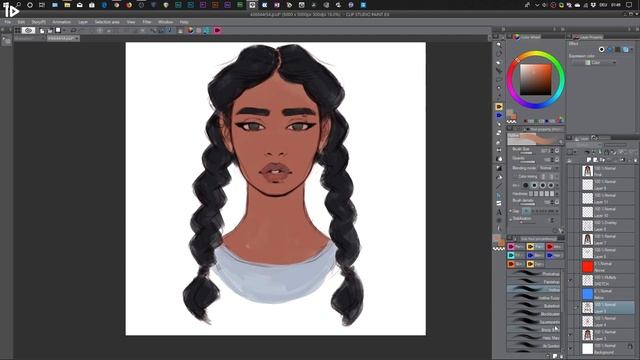Open Windows Start menu

pyautogui.click(x=6, y=5)
